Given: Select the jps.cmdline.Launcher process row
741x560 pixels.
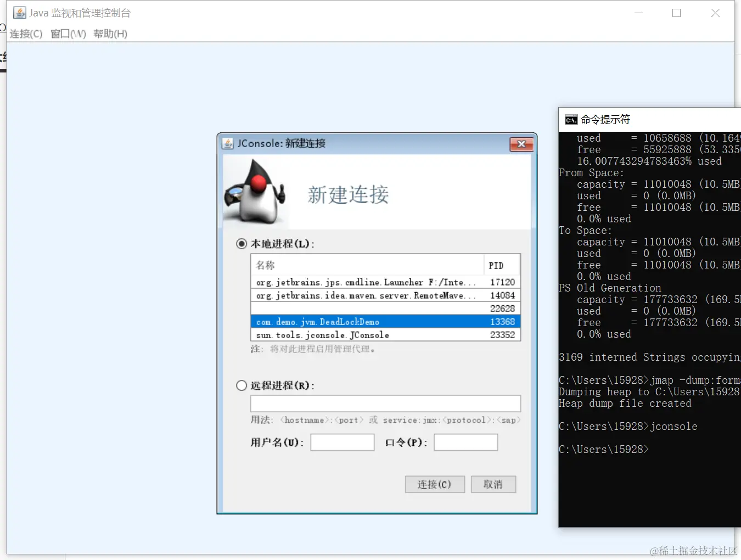Looking at the screenshot, I should 385,282.
